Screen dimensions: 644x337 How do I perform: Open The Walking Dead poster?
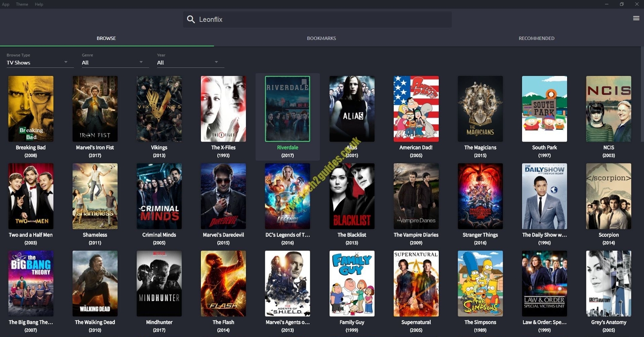[x=95, y=284]
